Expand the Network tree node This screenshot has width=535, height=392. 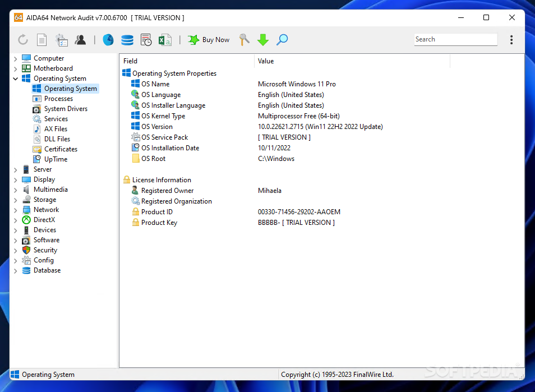(x=15, y=210)
